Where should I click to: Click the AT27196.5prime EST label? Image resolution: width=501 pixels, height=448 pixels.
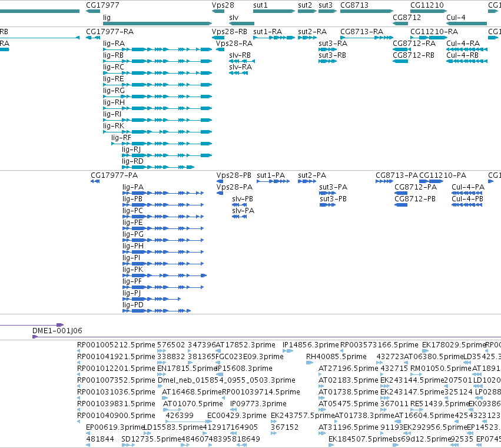pos(349,369)
